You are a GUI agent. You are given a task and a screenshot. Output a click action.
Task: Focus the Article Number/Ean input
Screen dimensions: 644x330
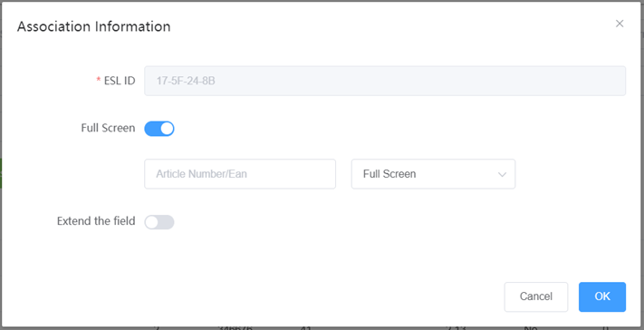[x=240, y=174]
